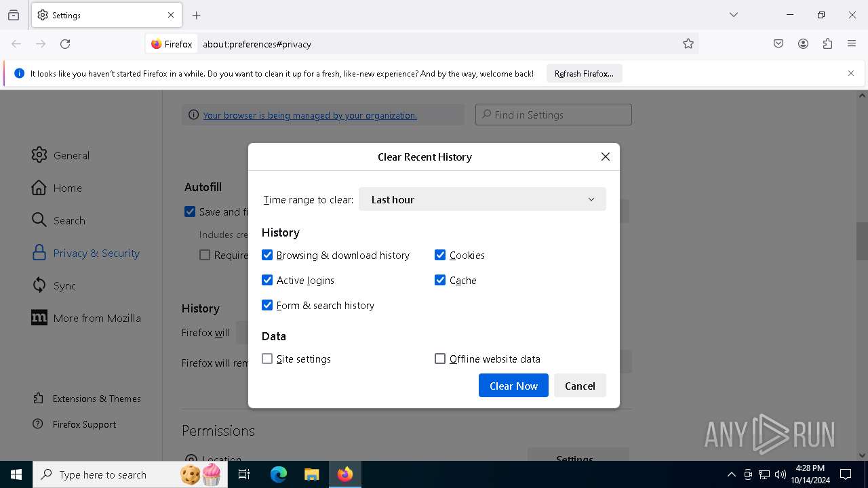Go forward using the forward arrow
868x488 pixels.
[41, 44]
